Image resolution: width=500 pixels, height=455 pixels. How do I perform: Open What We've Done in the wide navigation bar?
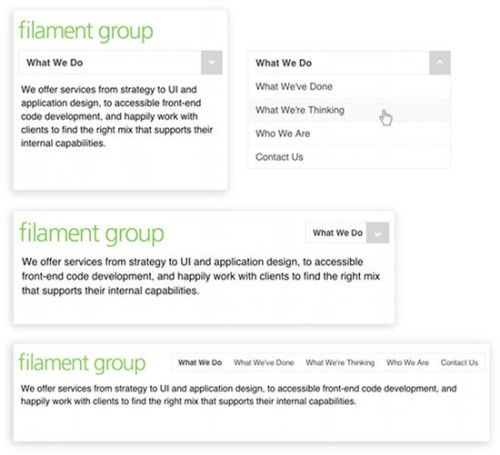click(x=264, y=362)
